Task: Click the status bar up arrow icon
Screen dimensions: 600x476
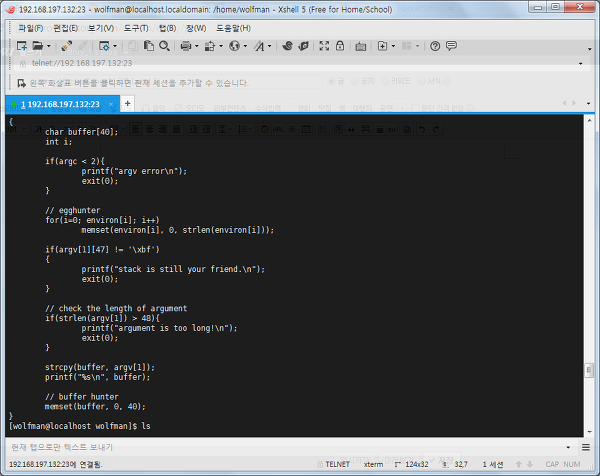Action: [518, 464]
